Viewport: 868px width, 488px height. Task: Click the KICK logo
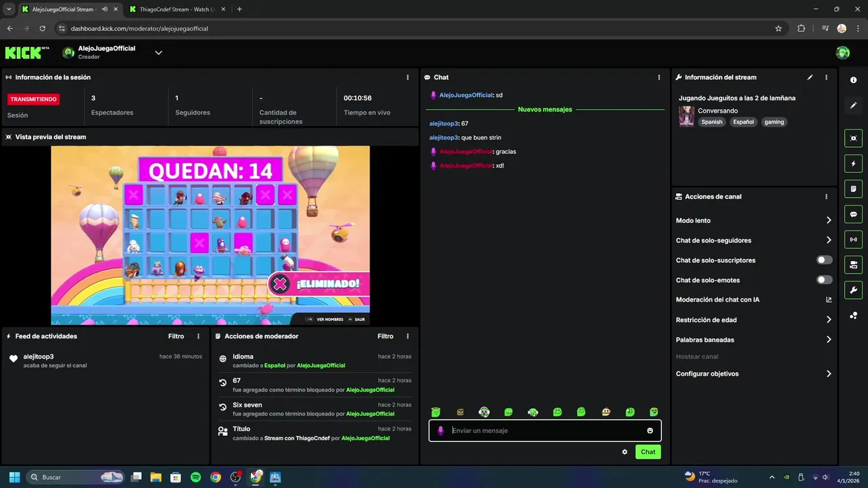pos(27,53)
